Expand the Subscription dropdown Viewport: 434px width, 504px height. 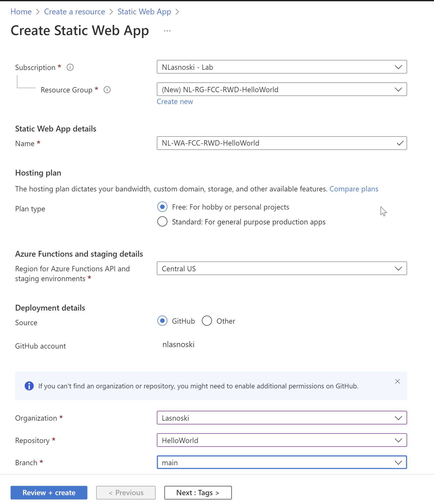pyautogui.click(x=281, y=67)
